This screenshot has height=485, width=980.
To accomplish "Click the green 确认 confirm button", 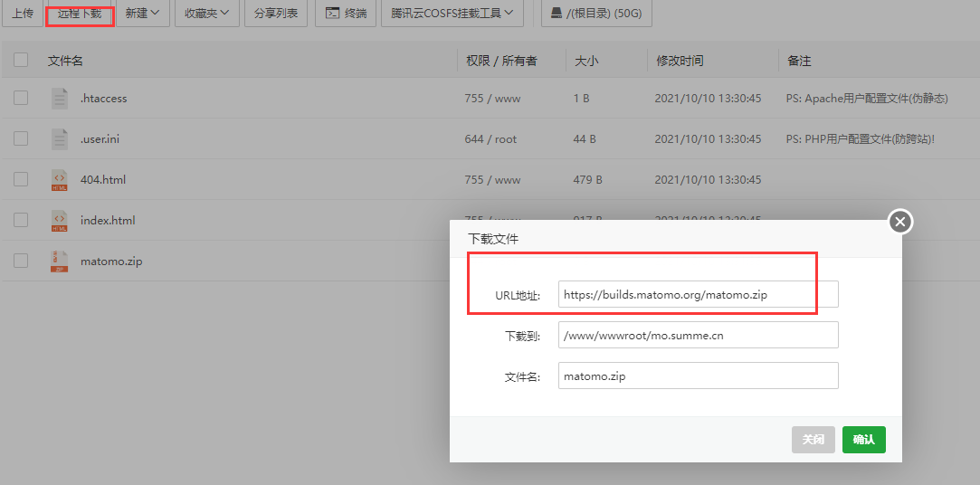I will [x=864, y=440].
